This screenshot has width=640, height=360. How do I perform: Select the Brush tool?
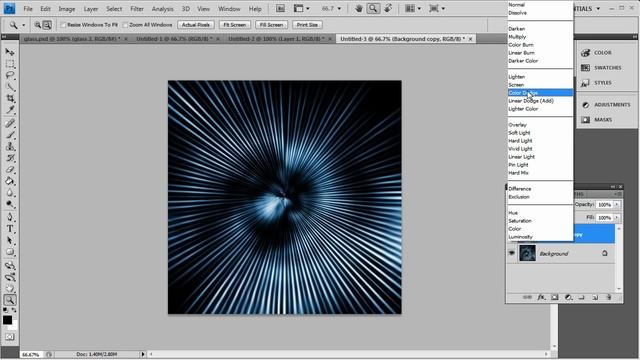click(x=10, y=135)
